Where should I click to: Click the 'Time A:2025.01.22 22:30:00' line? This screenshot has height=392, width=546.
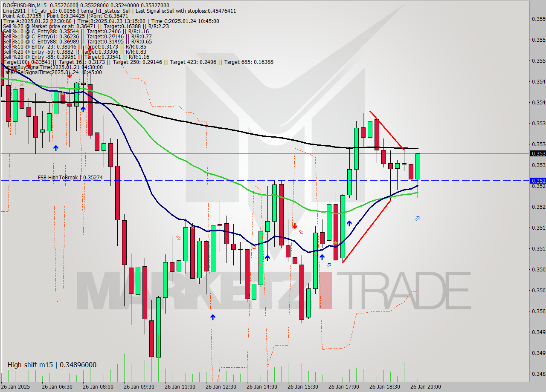pos(111,21)
